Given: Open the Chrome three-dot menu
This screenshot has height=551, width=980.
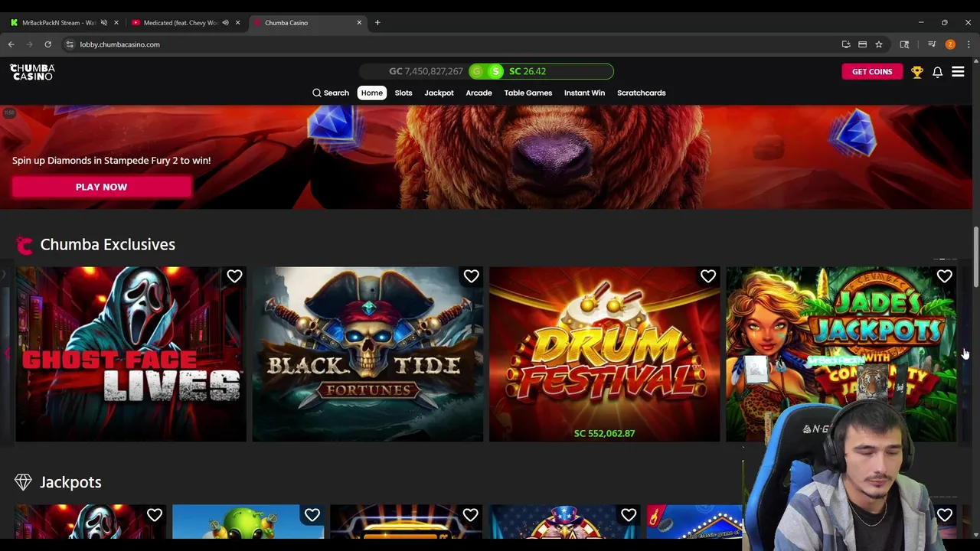Looking at the screenshot, I should pos(969,44).
